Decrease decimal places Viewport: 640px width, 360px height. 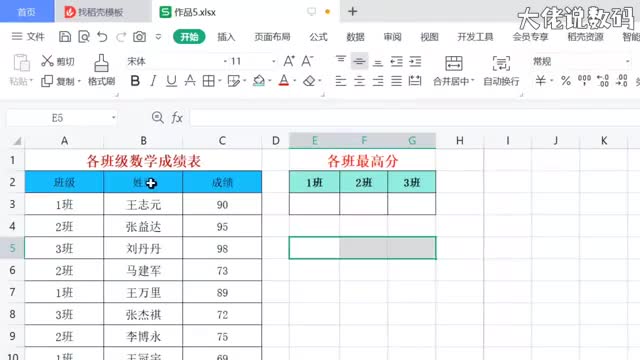pyautogui.click(x=622, y=81)
